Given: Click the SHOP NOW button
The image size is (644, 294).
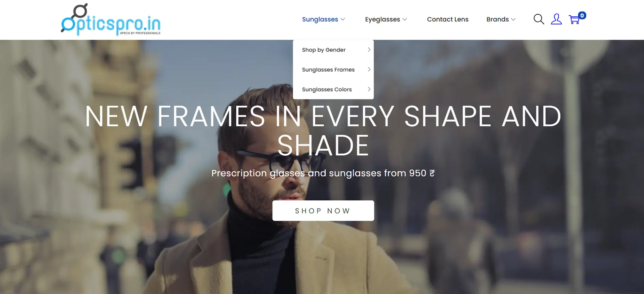Looking at the screenshot, I should (x=323, y=211).
